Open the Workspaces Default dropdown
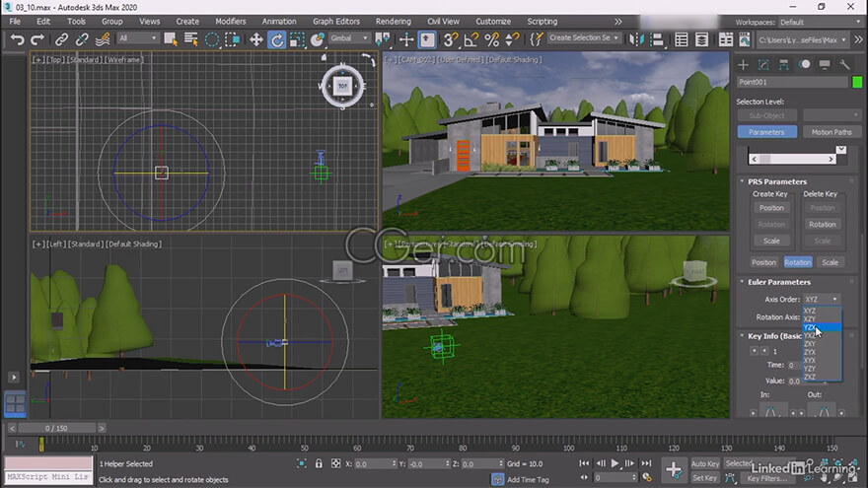868x488 pixels. coord(820,22)
